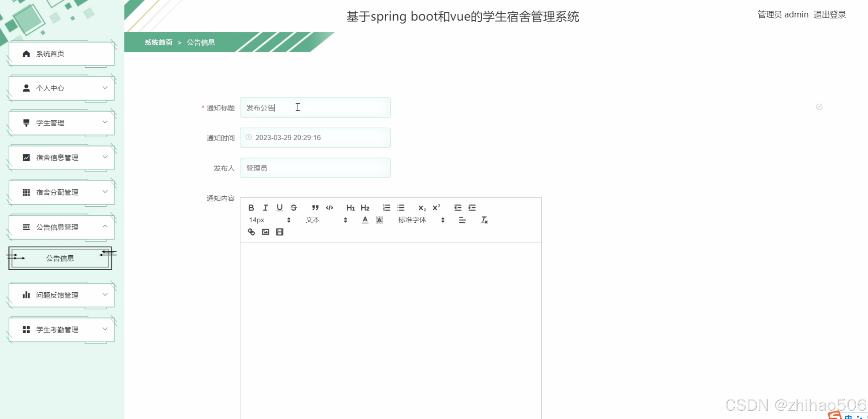Apply italic formatting
Image resolution: width=868 pixels, height=419 pixels.
click(x=265, y=208)
